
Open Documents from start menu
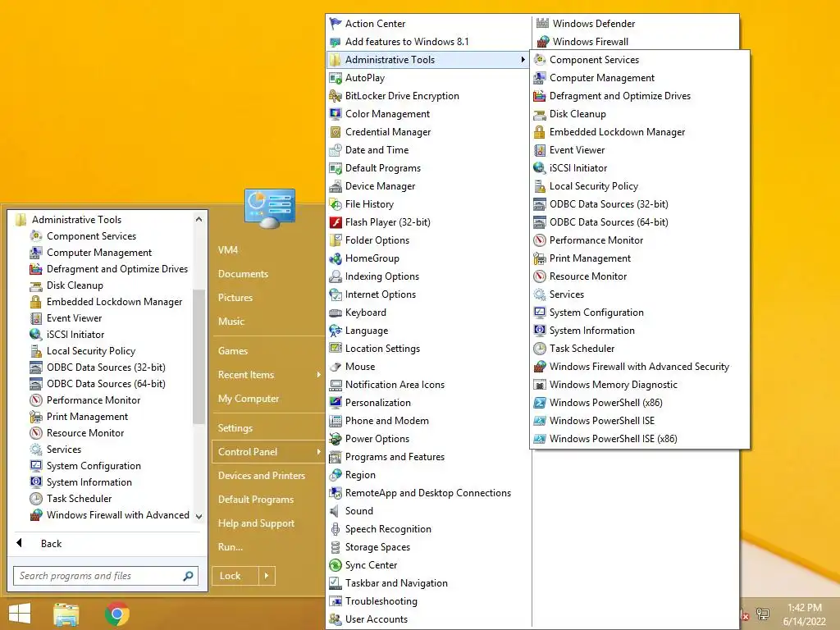pos(243,274)
